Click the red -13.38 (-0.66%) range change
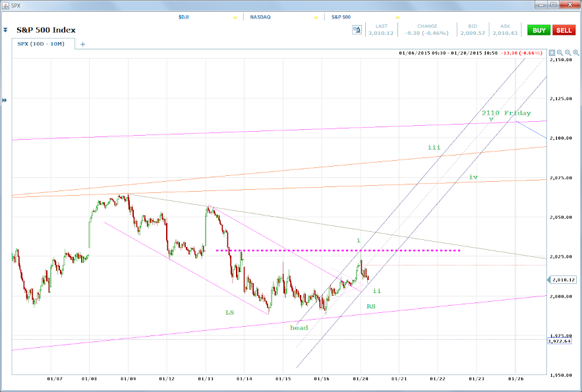Image resolution: width=582 pixels, height=392 pixels. coord(521,53)
